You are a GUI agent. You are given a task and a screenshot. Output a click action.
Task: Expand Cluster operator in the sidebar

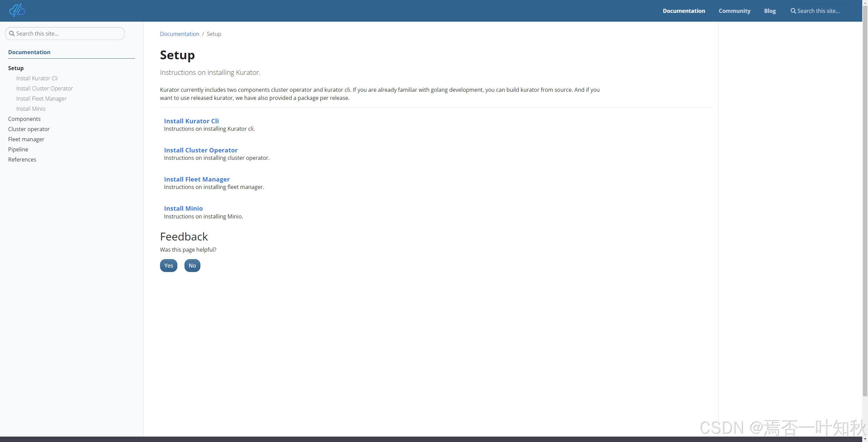(x=29, y=129)
